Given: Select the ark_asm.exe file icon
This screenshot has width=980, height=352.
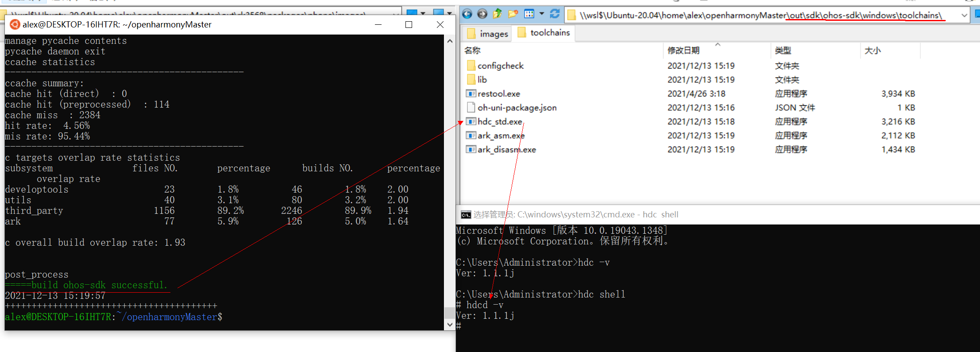Looking at the screenshot, I should 471,135.
